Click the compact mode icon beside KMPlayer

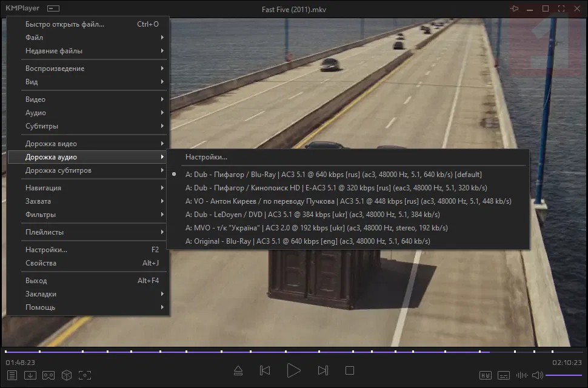(53, 8)
